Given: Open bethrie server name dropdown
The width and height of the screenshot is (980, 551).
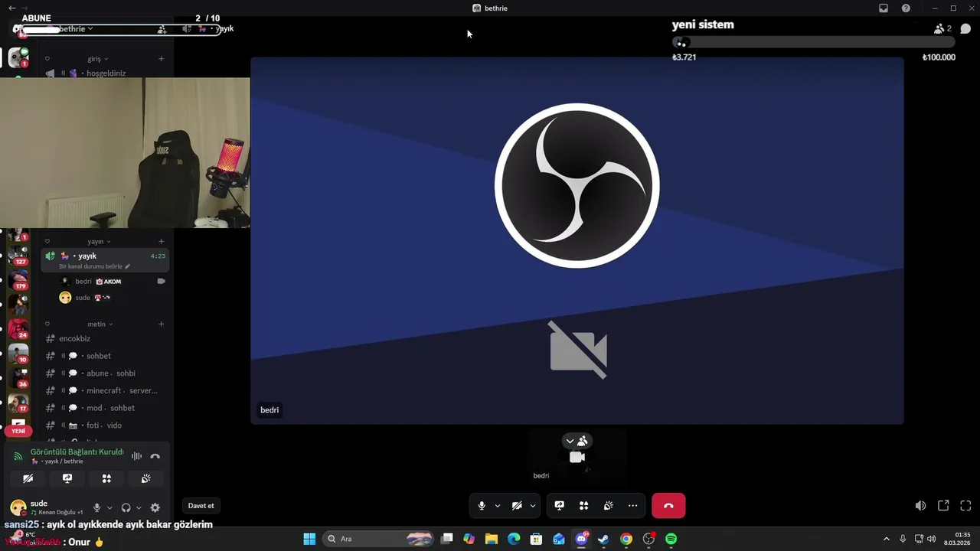Looking at the screenshot, I should (76, 29).
